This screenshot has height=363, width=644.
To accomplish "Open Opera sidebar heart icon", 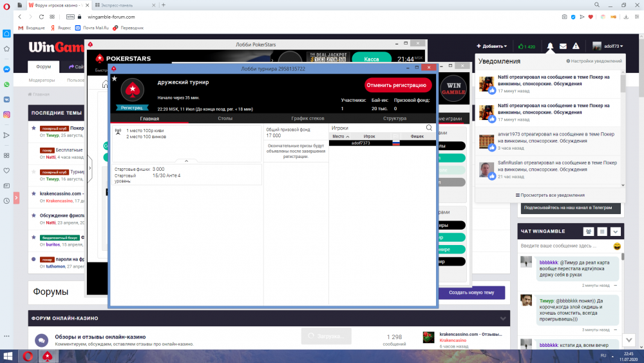I will 6,171.
